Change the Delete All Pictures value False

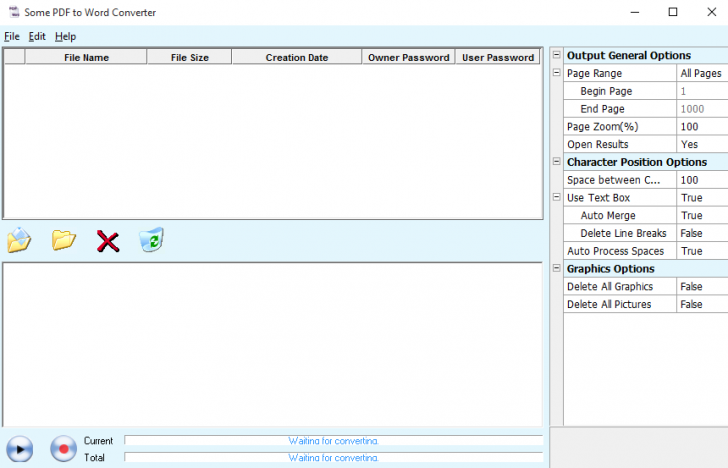coord(702,304)
